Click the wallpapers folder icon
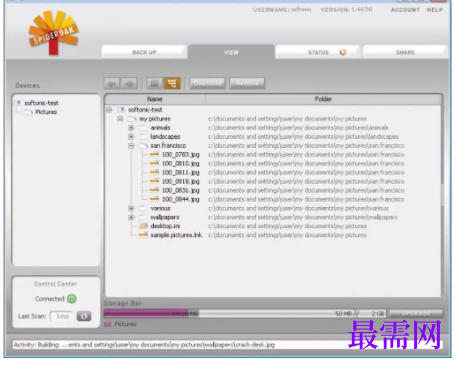The image size is (460, 366). tap(143, 217)
